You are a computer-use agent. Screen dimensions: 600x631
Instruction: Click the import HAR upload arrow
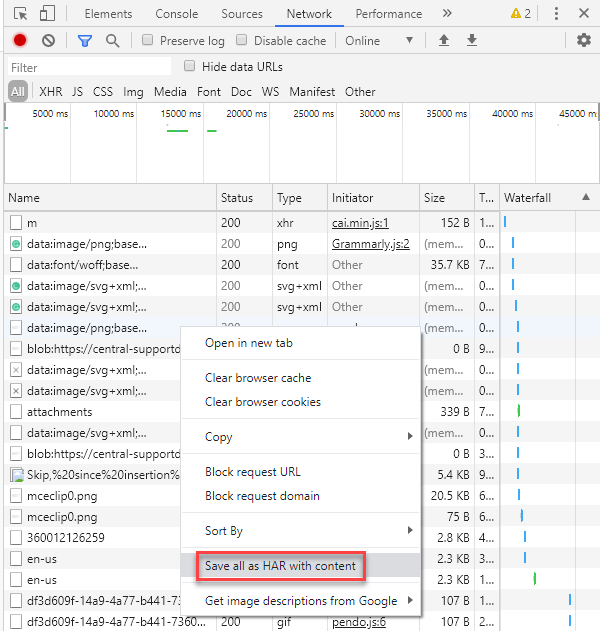pos(444,41)
